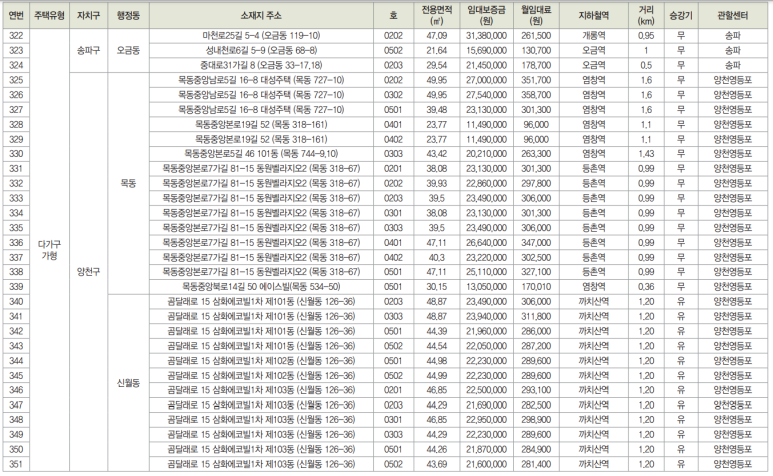Viewport: 773px width, 476px height.
Task: Click the 염창역 cell in row 339
Action: click(x=594, y=287)
